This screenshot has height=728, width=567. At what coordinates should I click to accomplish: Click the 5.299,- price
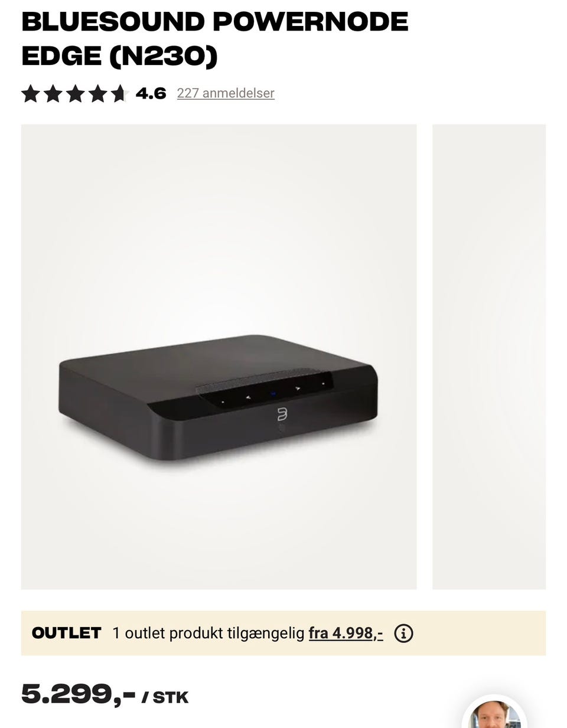pos(78,694)
